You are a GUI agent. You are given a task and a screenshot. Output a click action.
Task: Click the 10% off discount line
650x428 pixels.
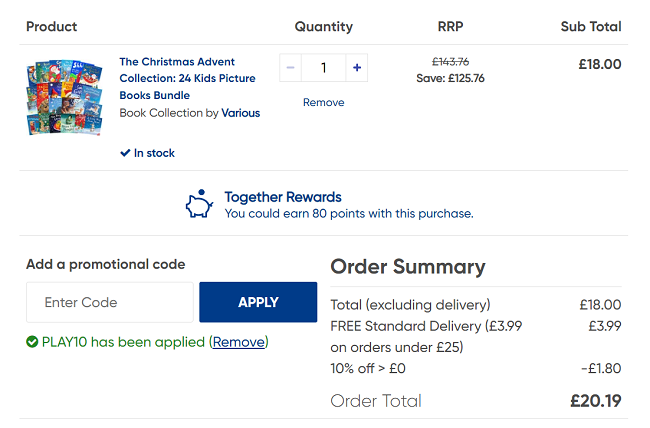[368, 368]
